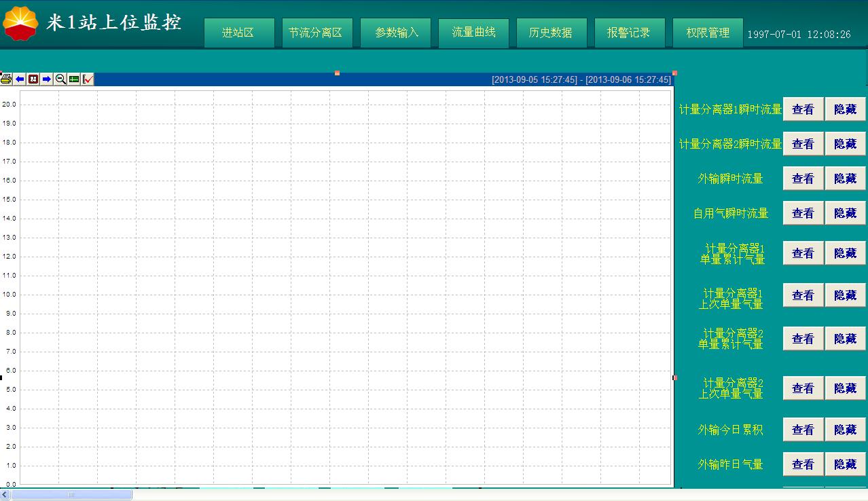
Task: Go to the 历史数据 tab
Action: (551, 33)
